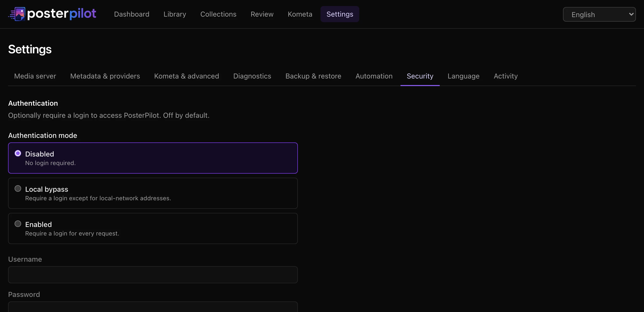The height and width of the screenshot is (312, 644).
Task: Go to the Library page
Action: [175, 14]
